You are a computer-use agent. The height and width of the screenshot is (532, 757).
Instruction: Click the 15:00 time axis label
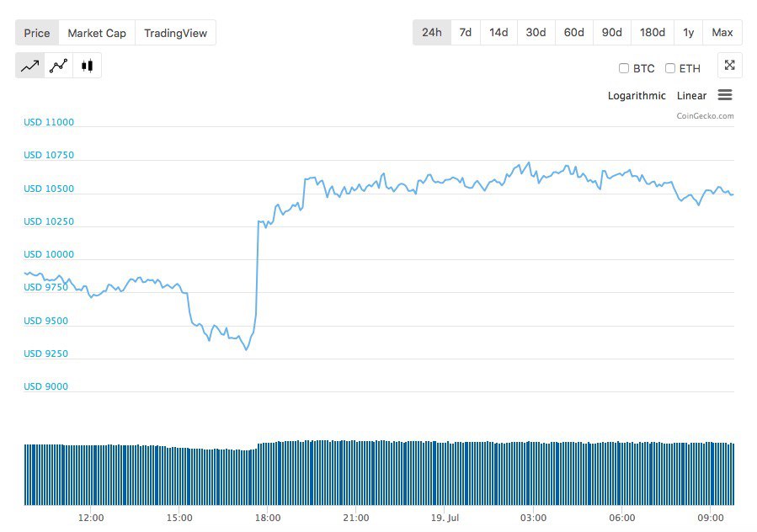point(179,518)
